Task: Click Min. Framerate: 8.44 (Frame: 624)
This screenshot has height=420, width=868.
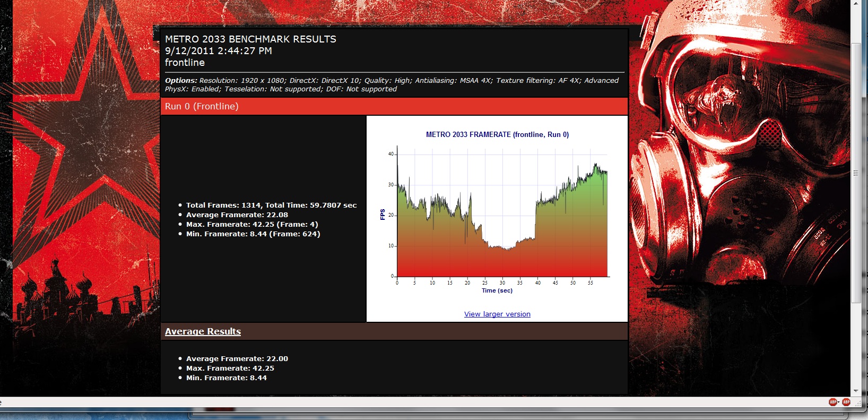Action: [x=253, y=234]
